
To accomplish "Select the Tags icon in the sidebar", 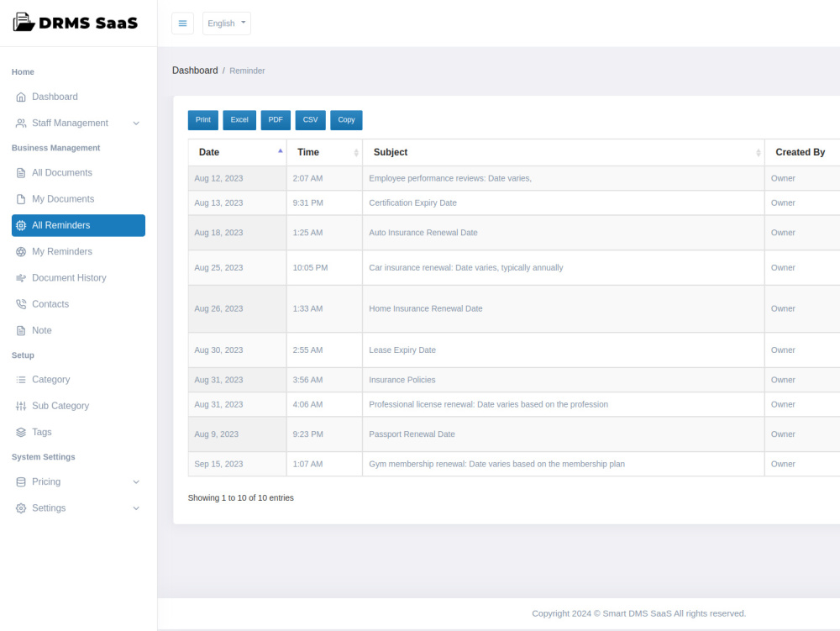I will [x=19, y=432].
